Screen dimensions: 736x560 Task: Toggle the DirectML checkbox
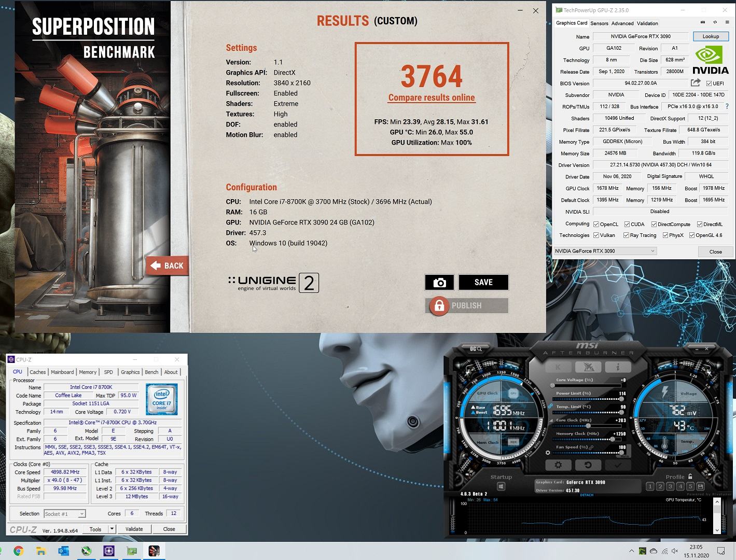700,225
